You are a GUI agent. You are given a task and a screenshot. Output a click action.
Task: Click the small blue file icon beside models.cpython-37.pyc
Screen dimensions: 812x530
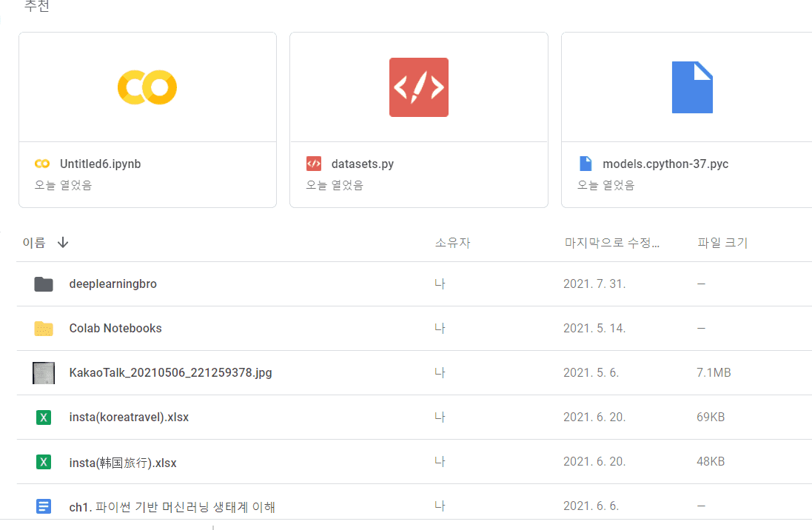[x=585, y=164]
